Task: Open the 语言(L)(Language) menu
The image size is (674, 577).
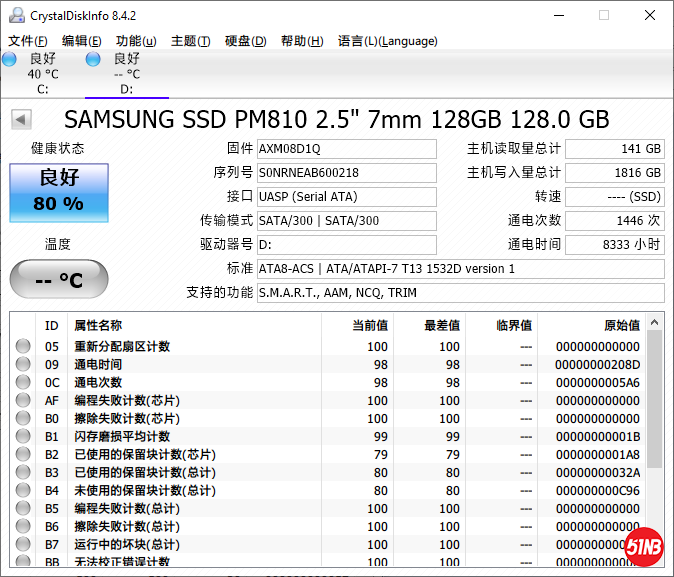Action: coord(388,41)
